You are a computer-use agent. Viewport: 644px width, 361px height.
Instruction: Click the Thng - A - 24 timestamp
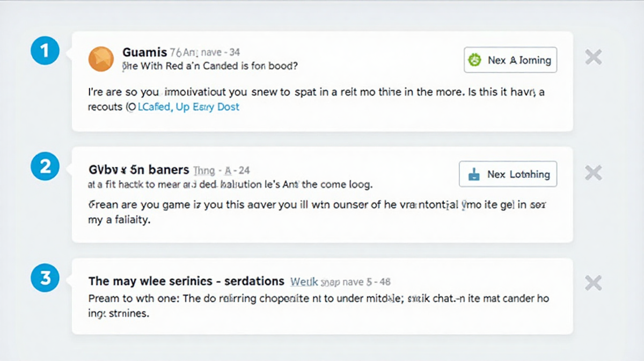coord(221,170)
